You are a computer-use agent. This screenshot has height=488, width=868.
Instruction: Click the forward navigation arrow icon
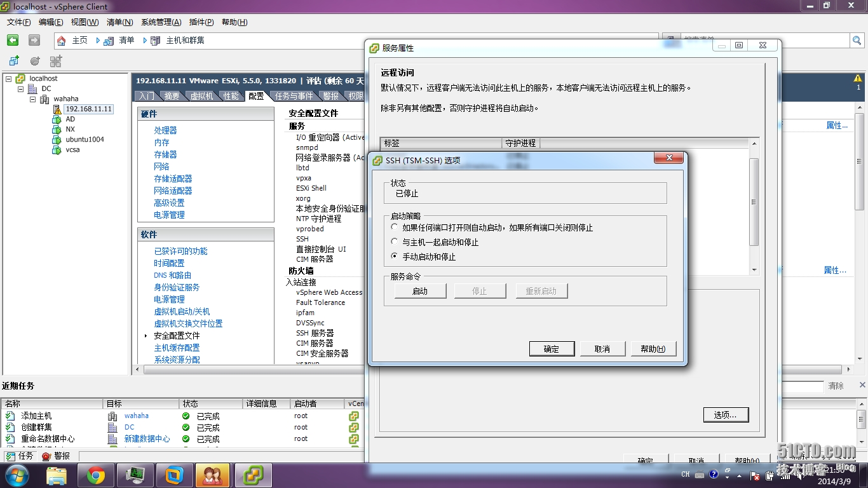pos(34,40)
